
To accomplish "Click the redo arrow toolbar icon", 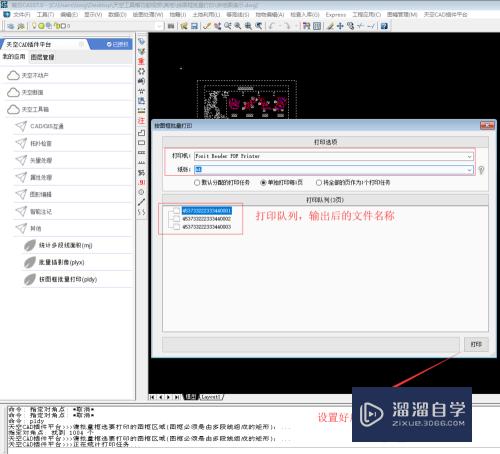I will pos(287,26).
